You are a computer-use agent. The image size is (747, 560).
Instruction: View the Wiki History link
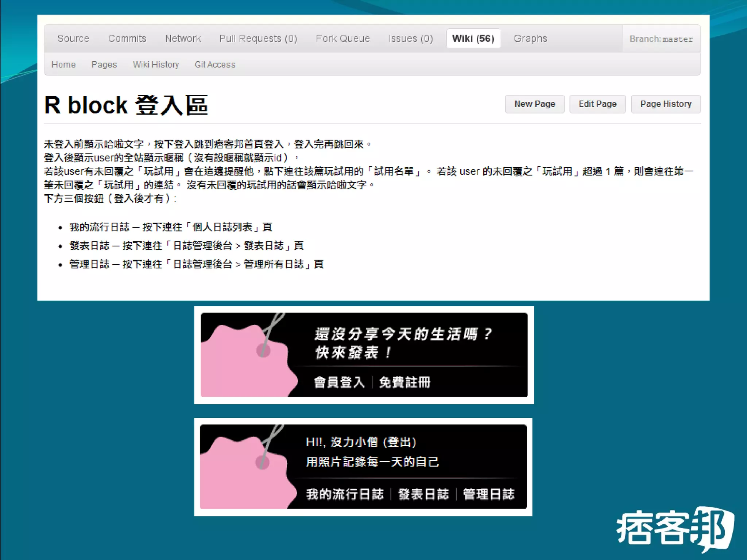[156, 65]
